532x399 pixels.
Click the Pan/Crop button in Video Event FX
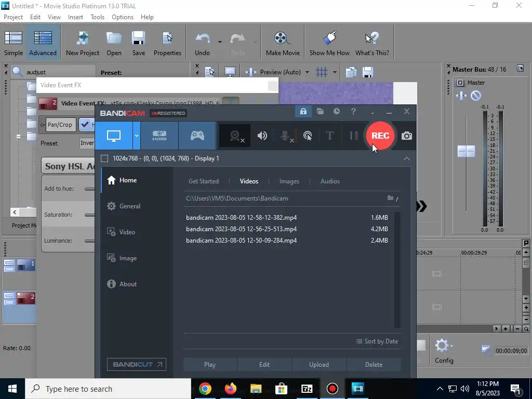tap(60, 125)
